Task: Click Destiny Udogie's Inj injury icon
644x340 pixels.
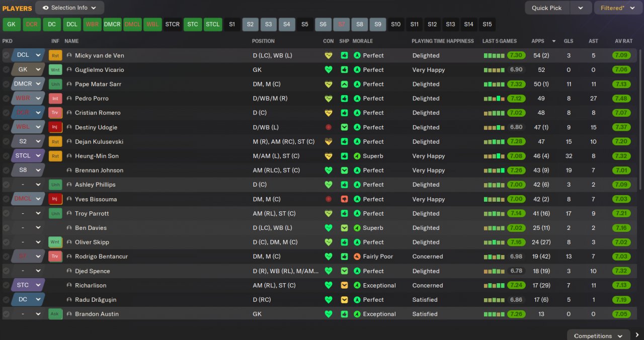Action: [x=55, y=127]
